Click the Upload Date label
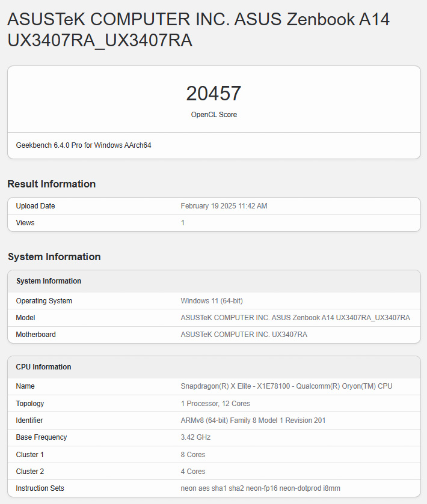 [35, 206]
